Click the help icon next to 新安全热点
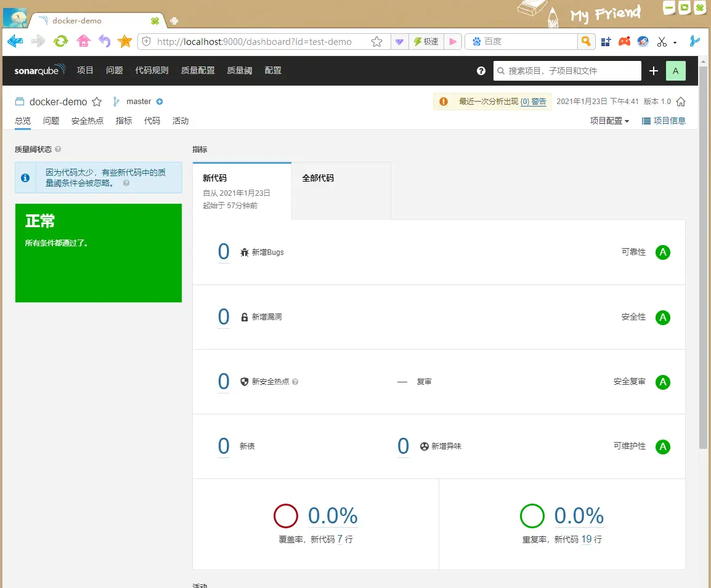This screenshot has height=588, width=711. click(295, 382)
